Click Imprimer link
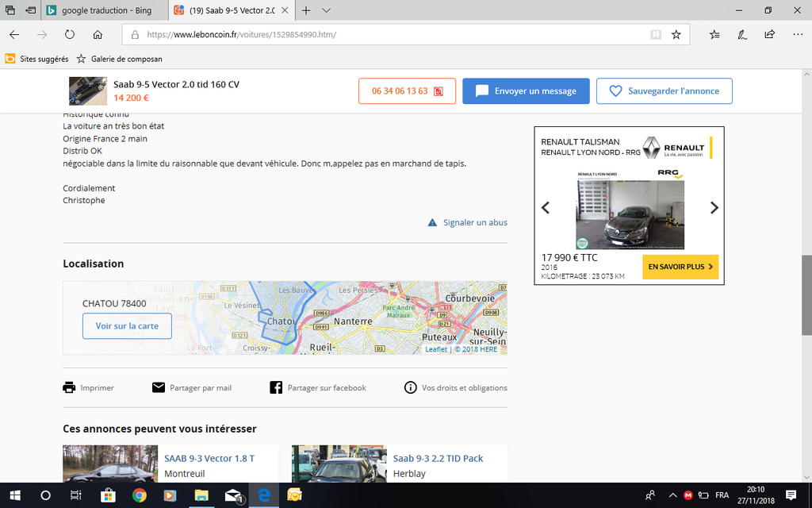Image resolution: width=812 pixels, height=508 pixels. [x=88, y=387]
